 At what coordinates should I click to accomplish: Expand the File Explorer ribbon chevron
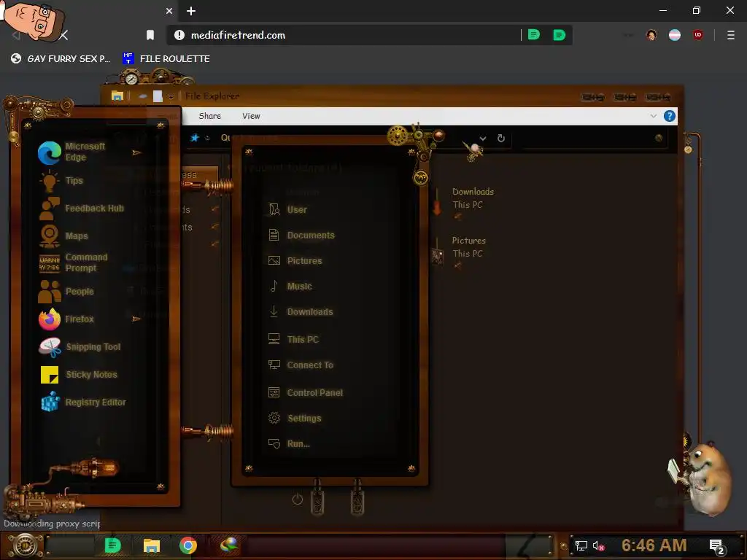pyautogui.click(x=653, y=116)
